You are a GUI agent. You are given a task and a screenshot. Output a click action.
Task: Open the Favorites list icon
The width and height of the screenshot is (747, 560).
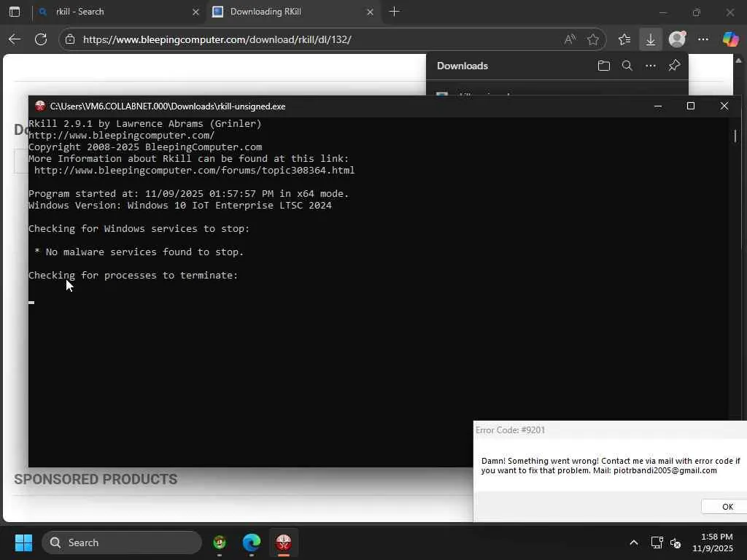[624, 39]
